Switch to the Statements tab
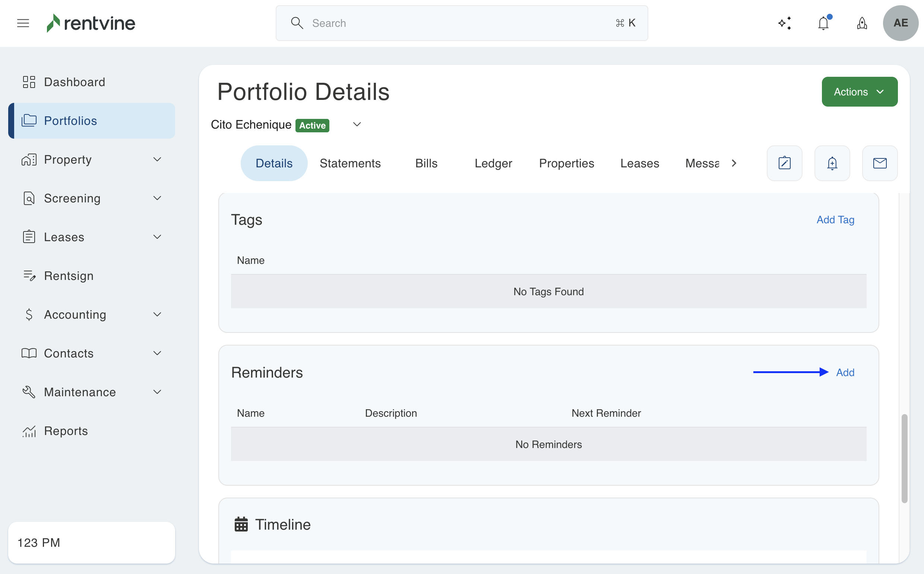This screenshot has width=924, height=574. click(350, 163)
